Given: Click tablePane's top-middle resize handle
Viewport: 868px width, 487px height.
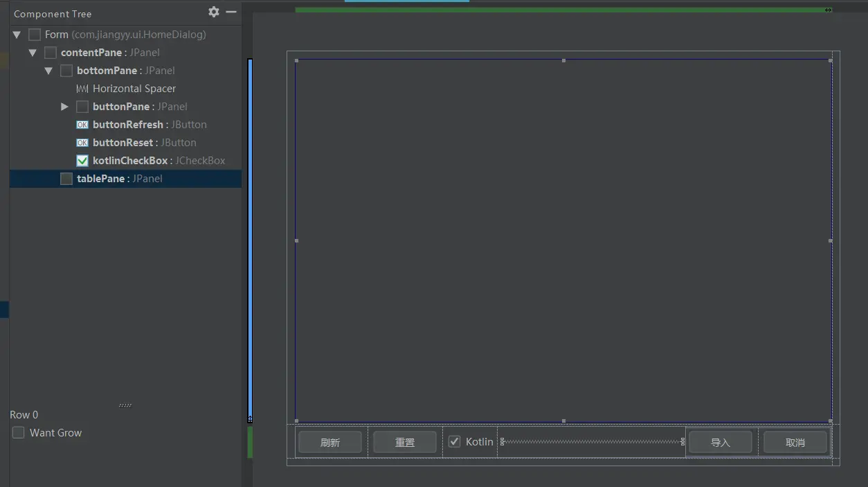Looking at the screenshot, I should [563, 60].
